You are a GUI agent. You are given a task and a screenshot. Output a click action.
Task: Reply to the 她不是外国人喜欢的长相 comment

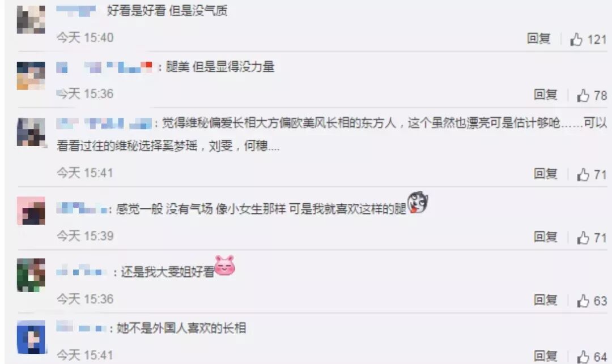point(546,356)
